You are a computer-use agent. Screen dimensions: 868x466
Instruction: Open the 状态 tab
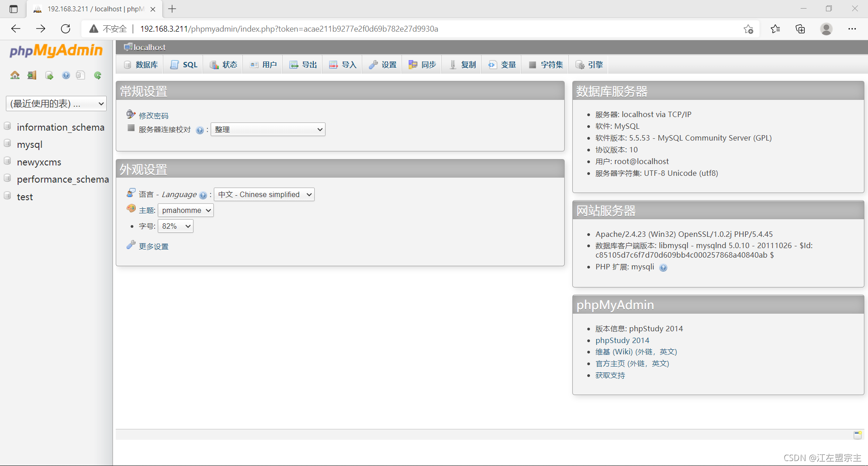pyautogui.click(x=223, y=65)
